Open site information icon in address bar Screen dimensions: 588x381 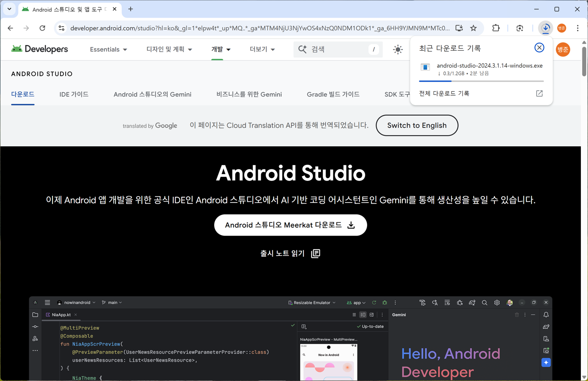(61, 28)
